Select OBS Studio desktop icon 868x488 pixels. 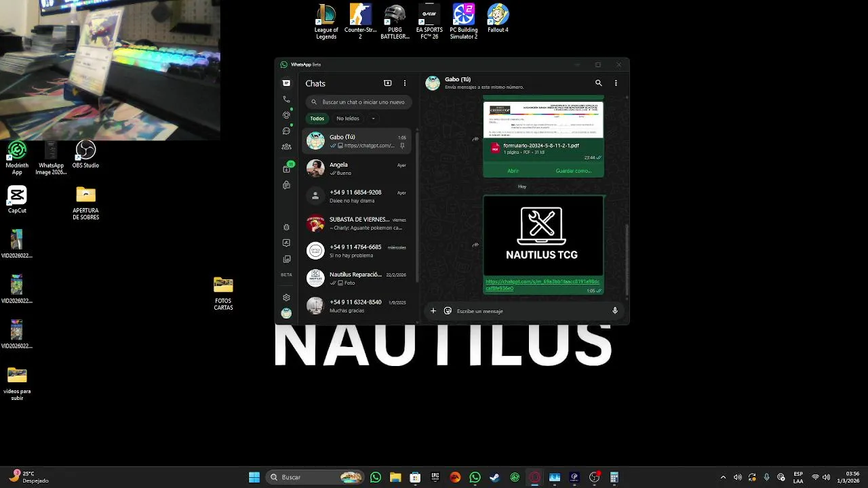tap(85, 155)
